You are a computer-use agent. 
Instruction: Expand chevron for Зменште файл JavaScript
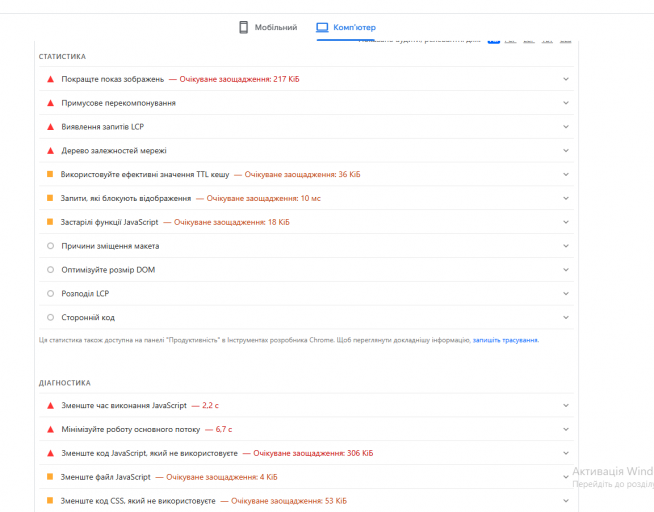pos(566,477)
